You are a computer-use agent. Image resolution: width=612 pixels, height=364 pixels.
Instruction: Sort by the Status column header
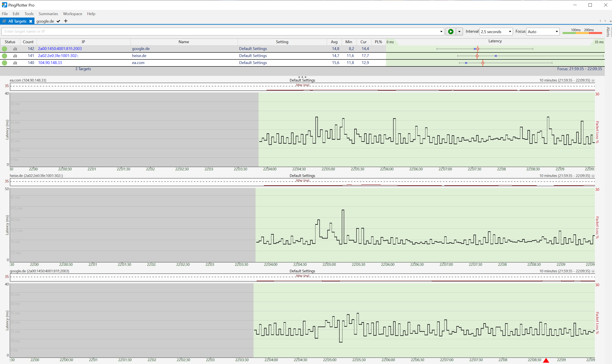(x=10, y=42)
